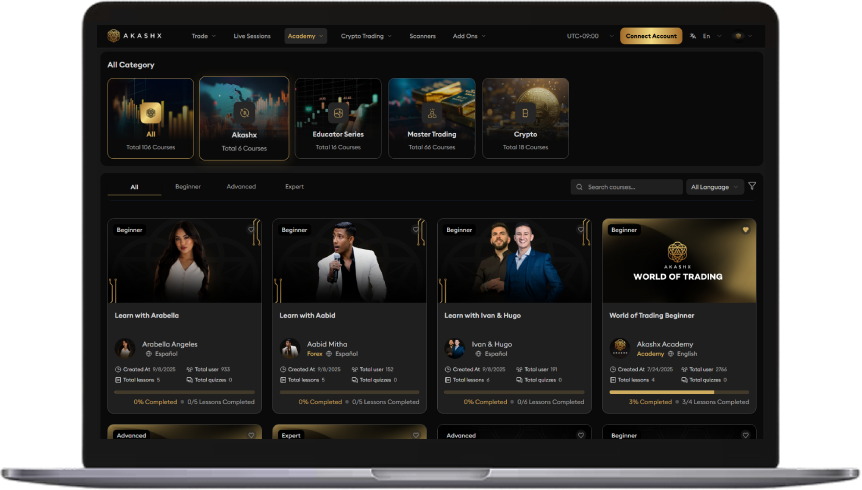The height and width of the screenshot is (490, 862).
Task: Expand the Trade menu dropdown
Action: tap(203, 36)
